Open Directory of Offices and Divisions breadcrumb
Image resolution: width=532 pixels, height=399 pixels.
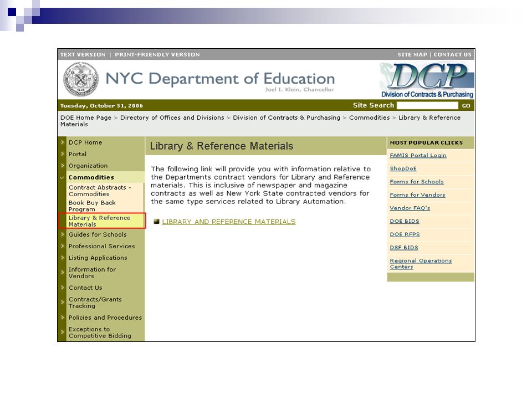[x=172, y=117]
